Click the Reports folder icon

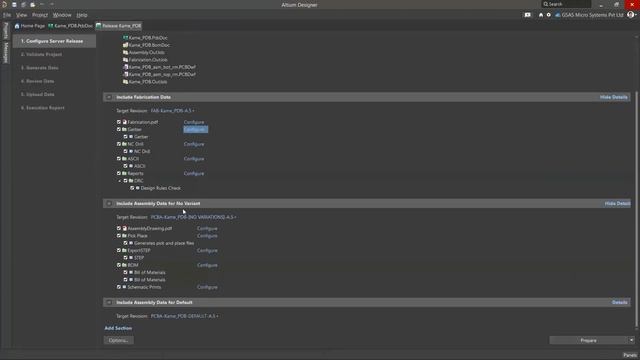coord(124,173)
